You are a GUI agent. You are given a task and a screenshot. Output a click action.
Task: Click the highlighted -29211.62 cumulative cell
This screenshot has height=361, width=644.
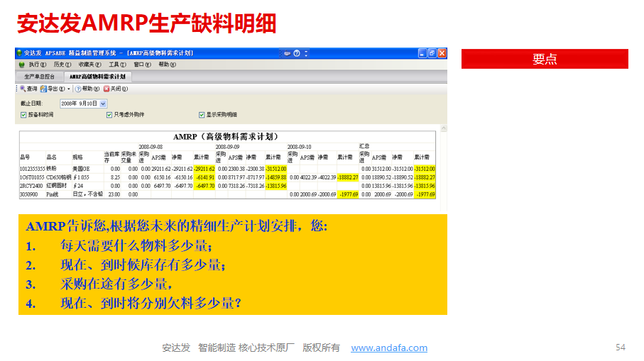[x=204, y=169]
